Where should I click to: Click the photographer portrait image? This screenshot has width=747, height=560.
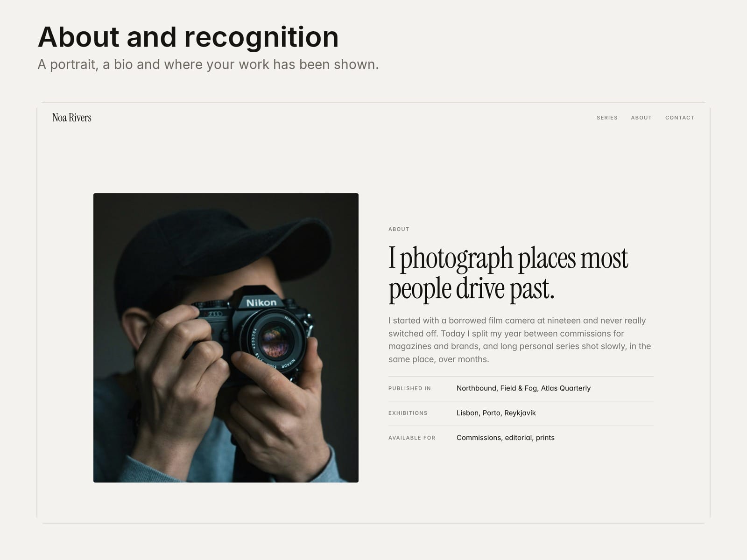(226, 338)
